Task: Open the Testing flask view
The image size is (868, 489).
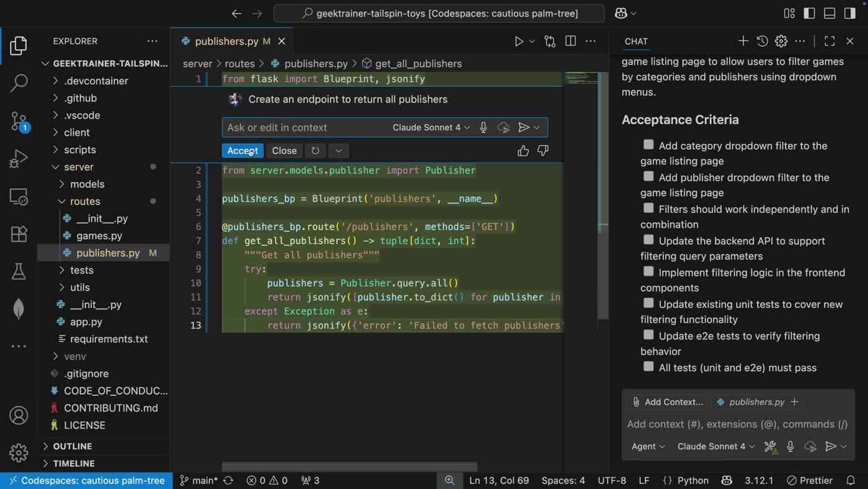Action: [x=19, y=271]
